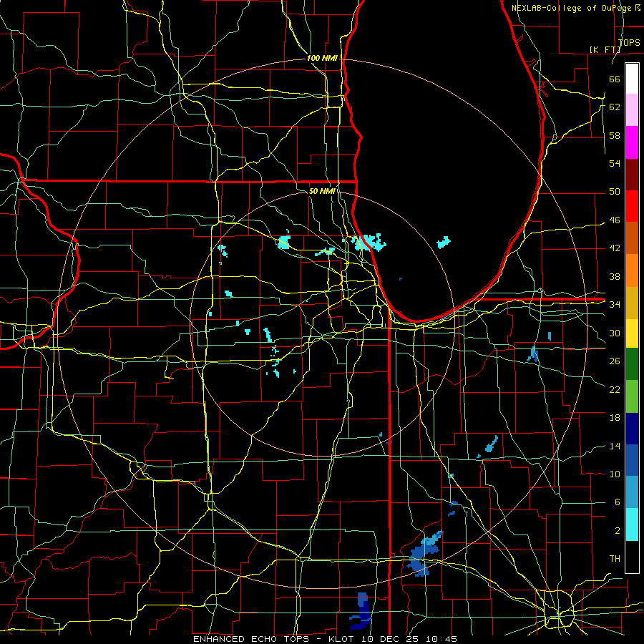Click the "50" scale value in the legend
This screenshot has width=644, height=644.
[615, 192]
